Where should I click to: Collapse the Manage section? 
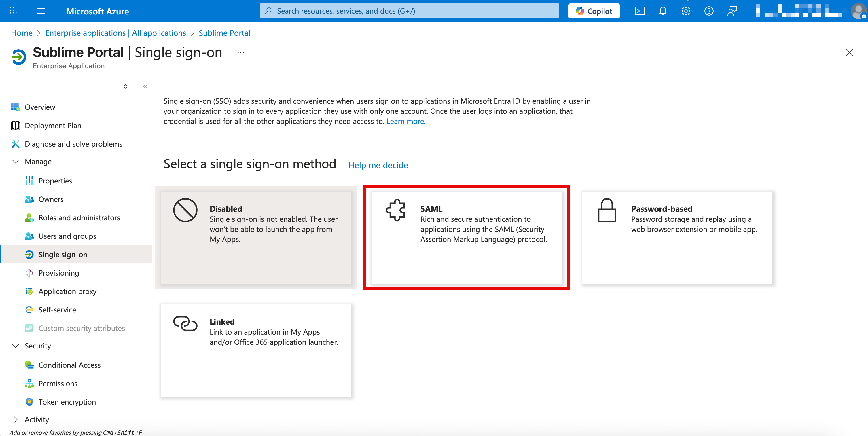[x=16, y=161]
